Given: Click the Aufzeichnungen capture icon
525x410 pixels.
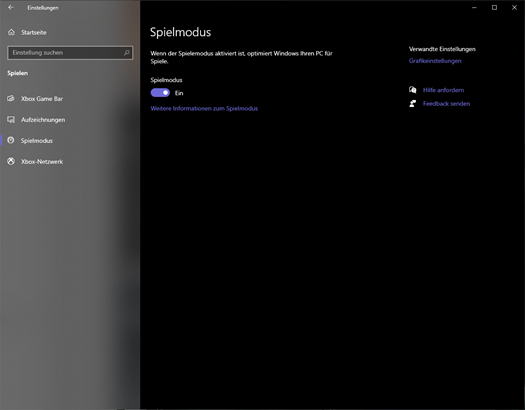Looking at the screenshot, I should coord(11,119).
